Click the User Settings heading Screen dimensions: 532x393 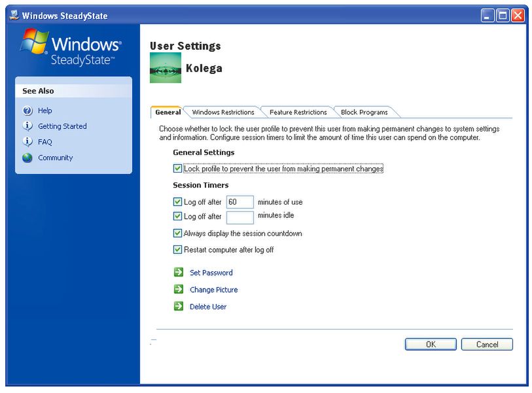[x=185, y=46]
